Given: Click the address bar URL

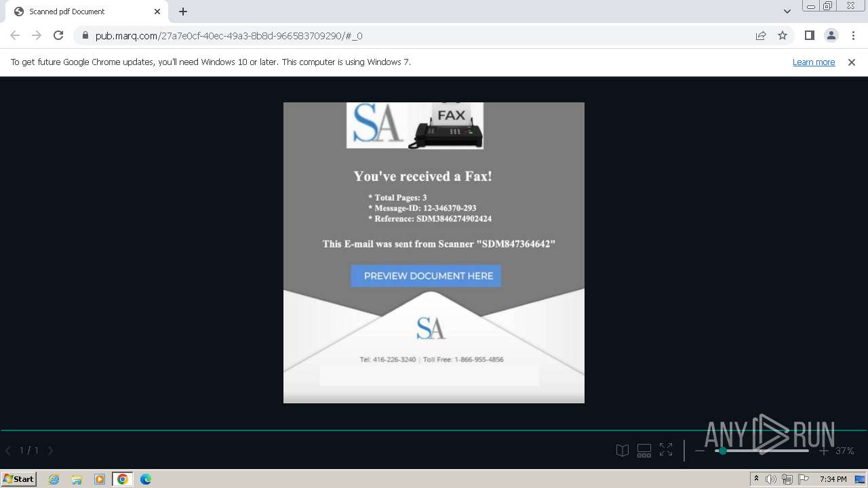Looking at the screenshot, I should coord(229,36).
